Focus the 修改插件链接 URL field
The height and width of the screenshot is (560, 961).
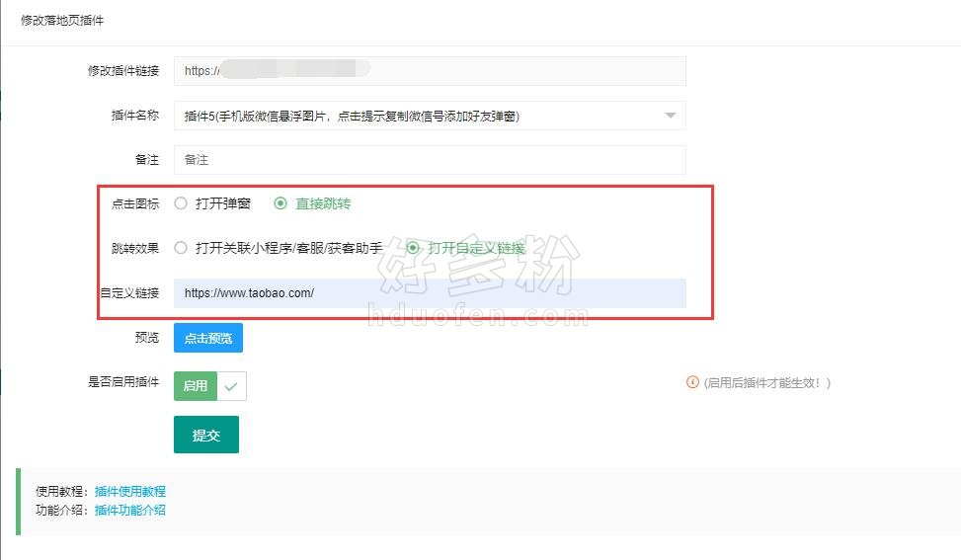click(430, 71)
